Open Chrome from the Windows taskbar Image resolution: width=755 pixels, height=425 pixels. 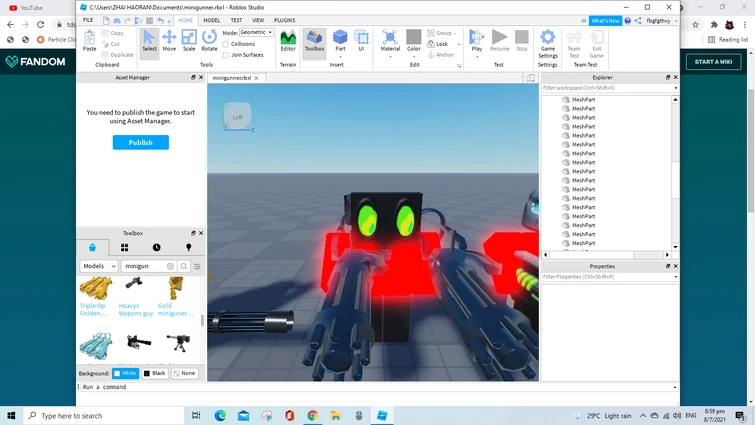coord(312,415)
